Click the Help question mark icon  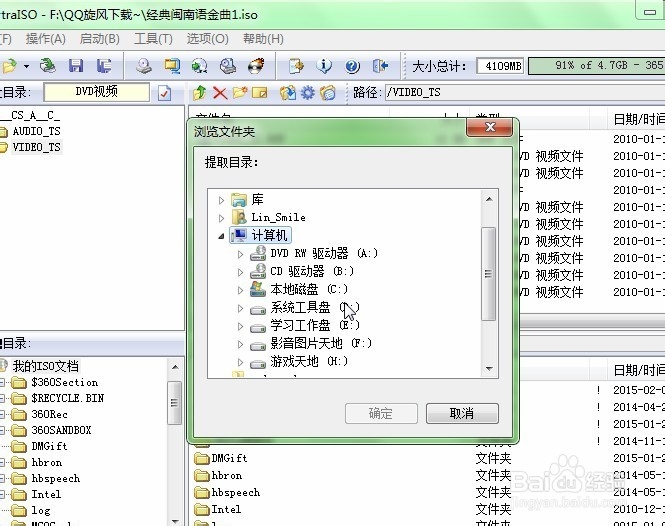352,66
